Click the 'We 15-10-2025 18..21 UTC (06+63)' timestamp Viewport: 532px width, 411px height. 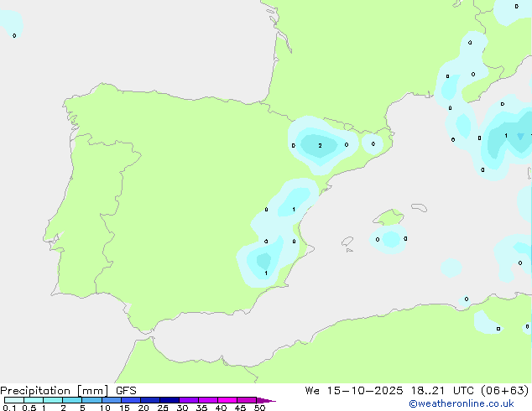(x=417, y=391)
